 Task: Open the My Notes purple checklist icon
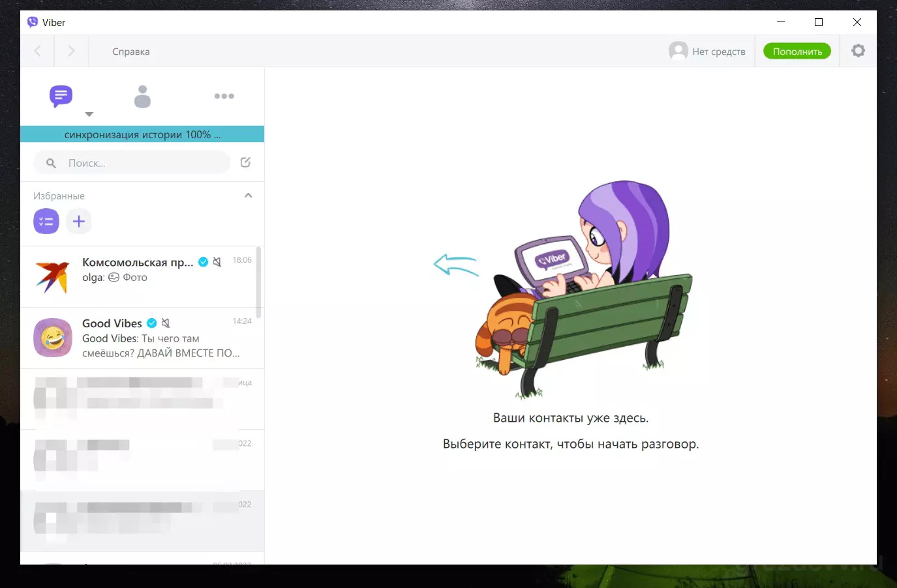[46, 222]
